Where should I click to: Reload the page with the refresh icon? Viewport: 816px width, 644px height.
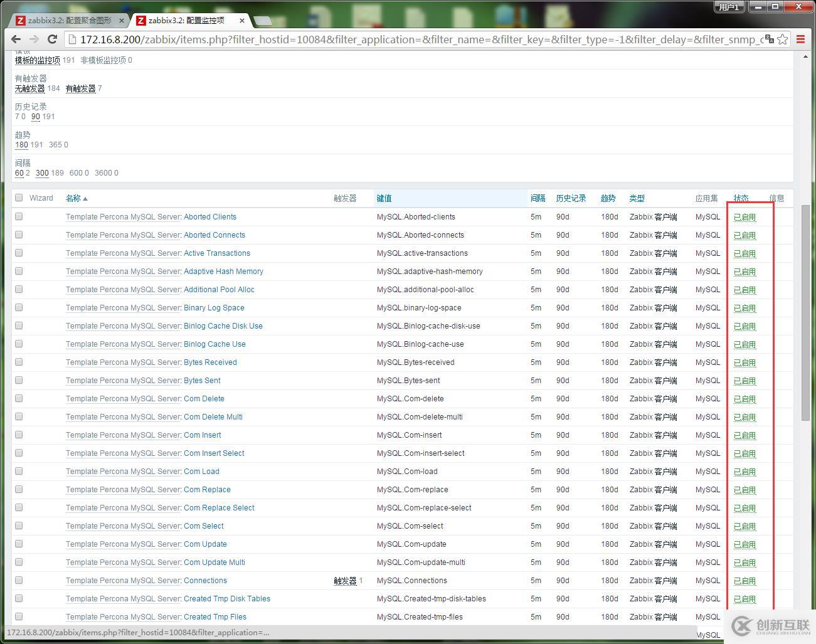52,39
